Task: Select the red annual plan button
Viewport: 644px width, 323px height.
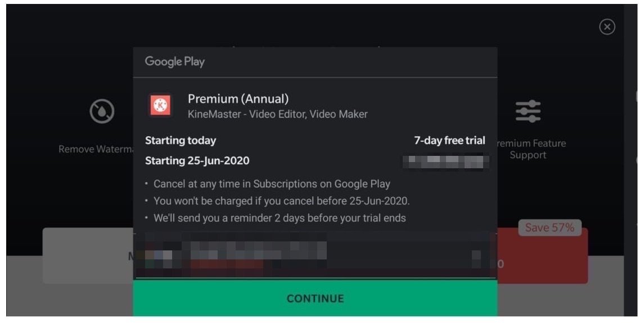Action: click(x=542, y=256)
